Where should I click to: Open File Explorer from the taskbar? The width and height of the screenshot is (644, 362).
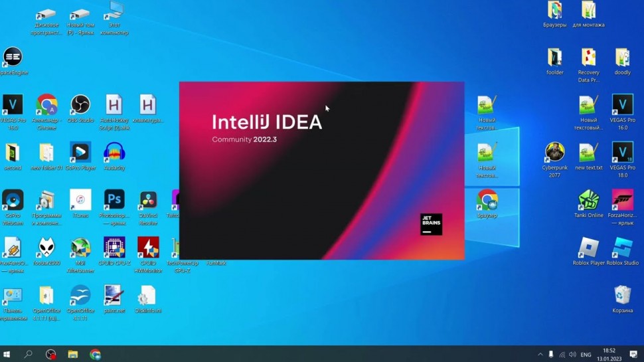[73, 355]
